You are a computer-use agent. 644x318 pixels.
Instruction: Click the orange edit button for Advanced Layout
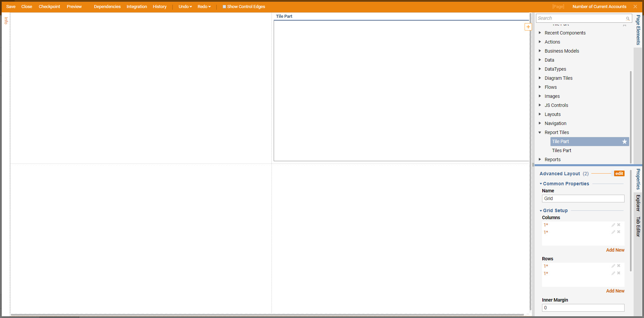619,174
